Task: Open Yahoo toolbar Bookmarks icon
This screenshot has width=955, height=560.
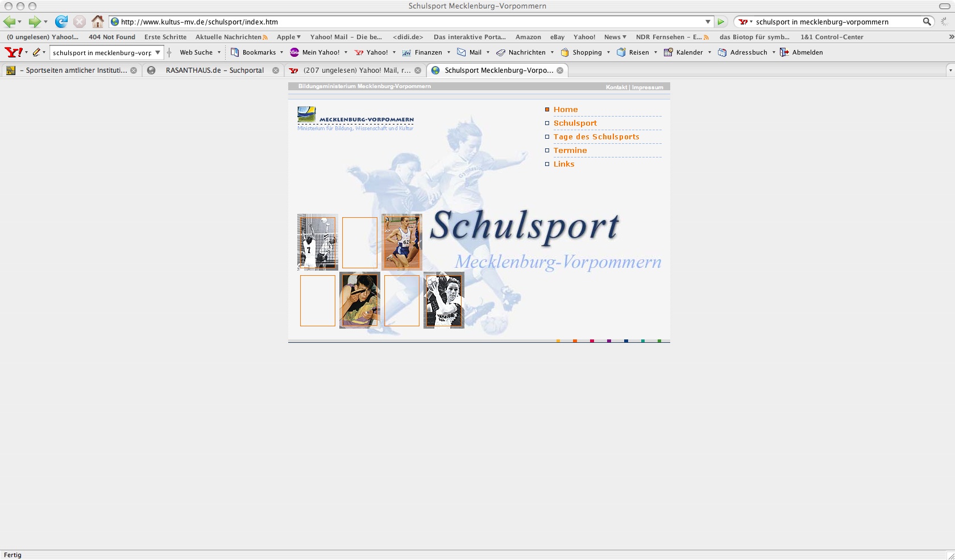Action: pyautogui.click(x=235, y=52)
